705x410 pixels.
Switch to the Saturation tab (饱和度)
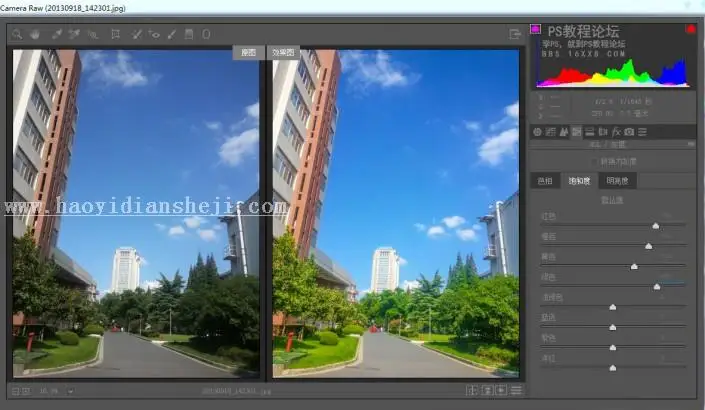click(x=579, y=181)
